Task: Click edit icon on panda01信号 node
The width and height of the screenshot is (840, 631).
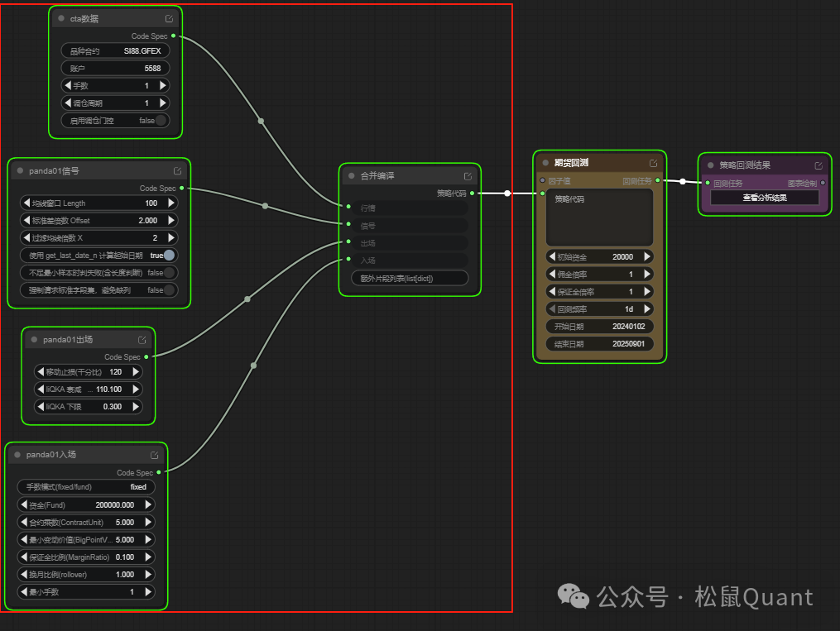Action: pyautogui.click(x=178, y=171)
